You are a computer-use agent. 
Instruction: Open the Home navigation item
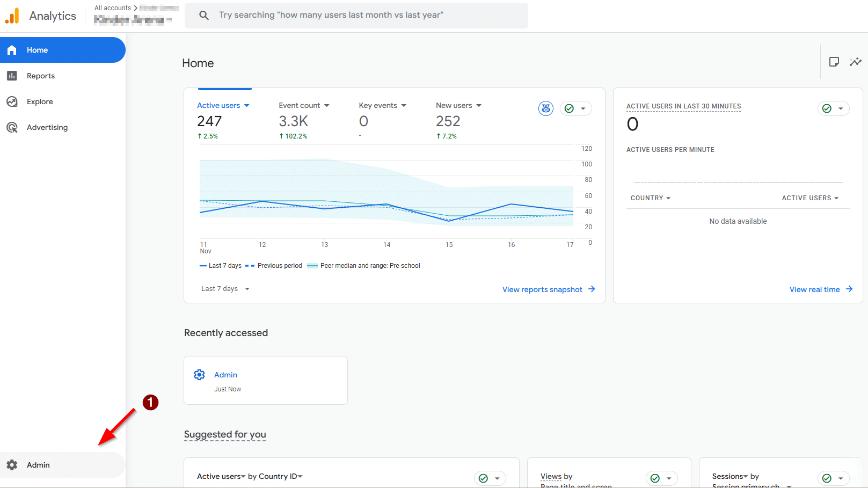(63, 50)
